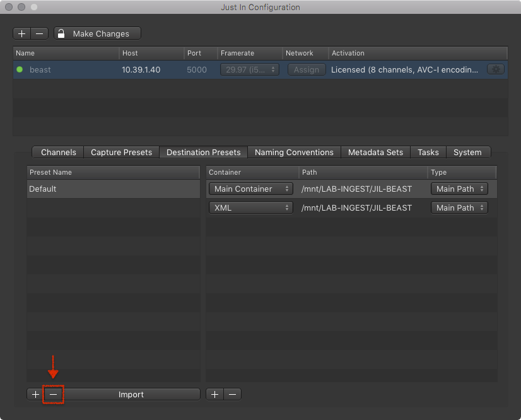
Task: Click the Host column header
Action: point(151,53)
